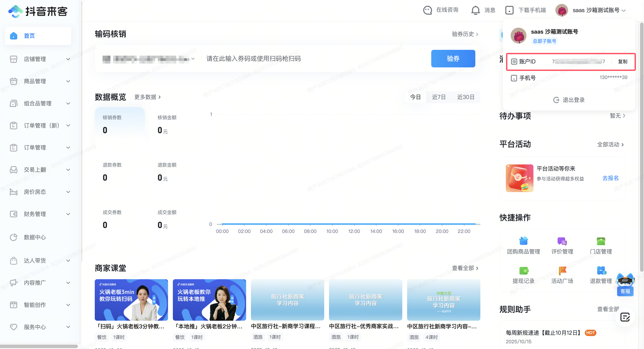Click the 活动广场 flag icon

coord(562,271)
